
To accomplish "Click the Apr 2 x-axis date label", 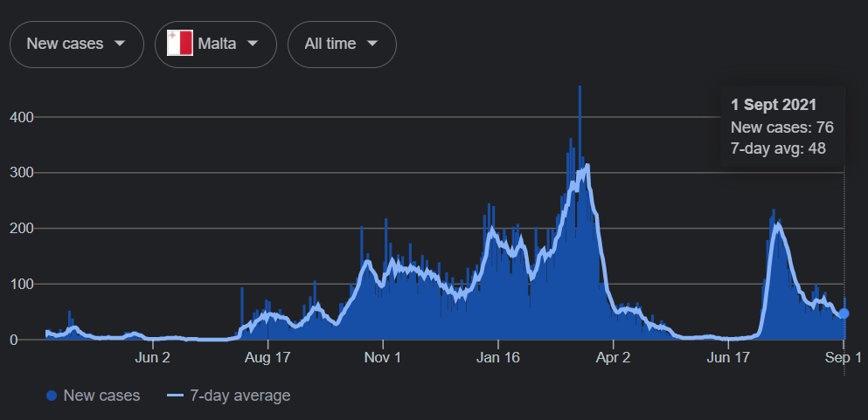I will tap(613, 357).
